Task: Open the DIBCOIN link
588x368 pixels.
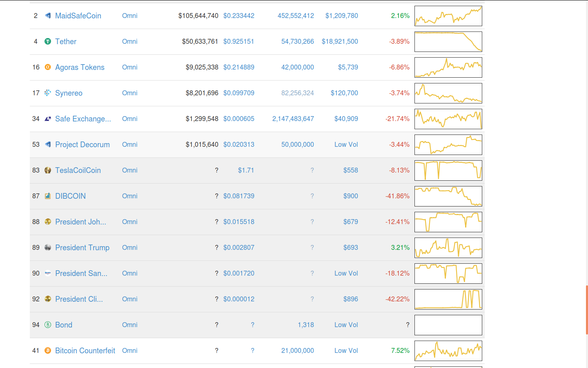Action: point(70,196)
